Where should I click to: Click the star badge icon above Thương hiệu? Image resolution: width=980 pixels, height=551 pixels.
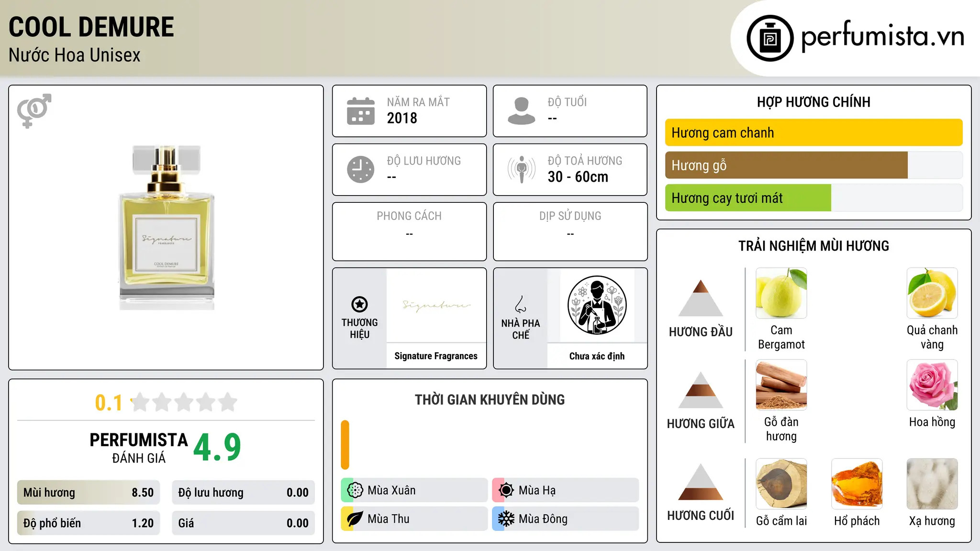[x=359, y=304]
